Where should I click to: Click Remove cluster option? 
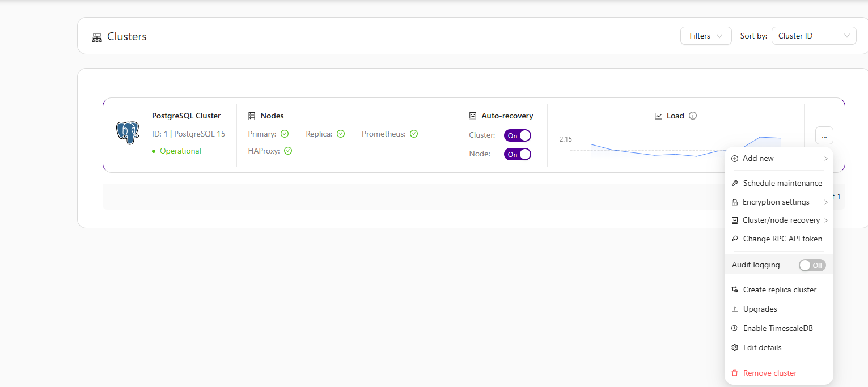coord(769,373)
